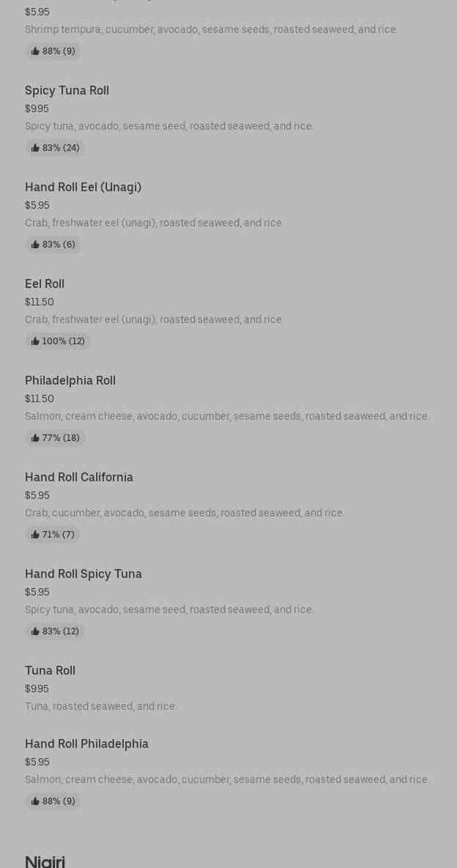Click thumbs-up icon under Hand Roll Philadelphia

pos(35,801)
